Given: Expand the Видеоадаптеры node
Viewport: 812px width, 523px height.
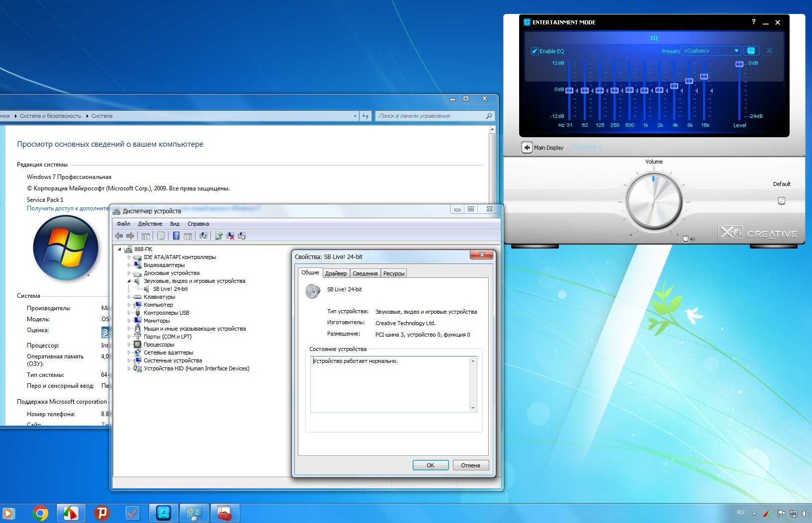Looking at the screenshot, I should (129, 265).
